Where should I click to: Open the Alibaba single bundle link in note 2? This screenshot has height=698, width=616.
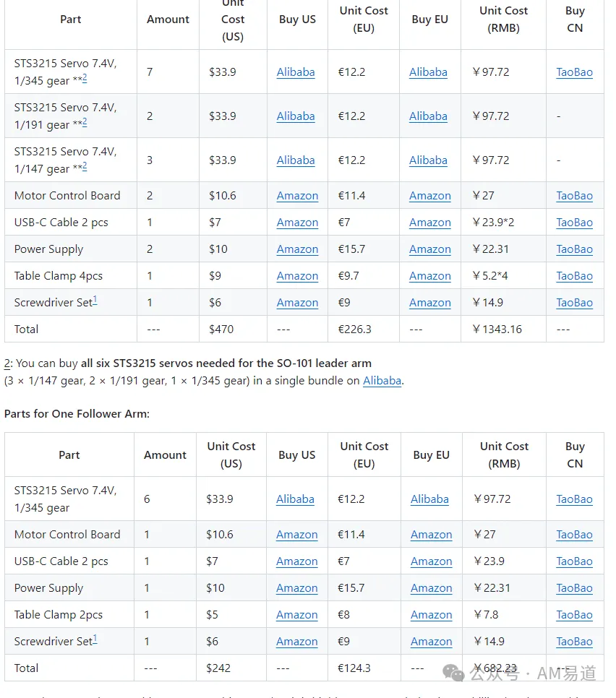coord(382,381)
